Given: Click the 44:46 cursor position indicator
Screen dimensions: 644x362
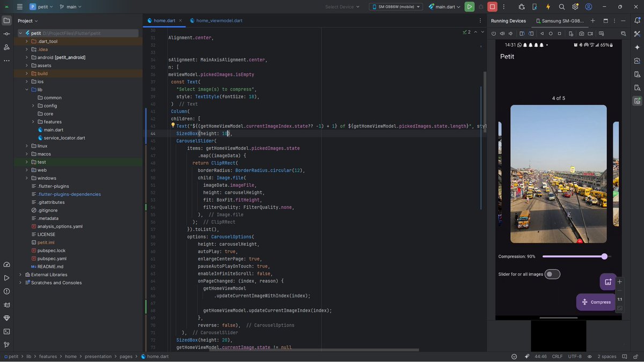Looking at the screenshot, I should coord(540,356).
